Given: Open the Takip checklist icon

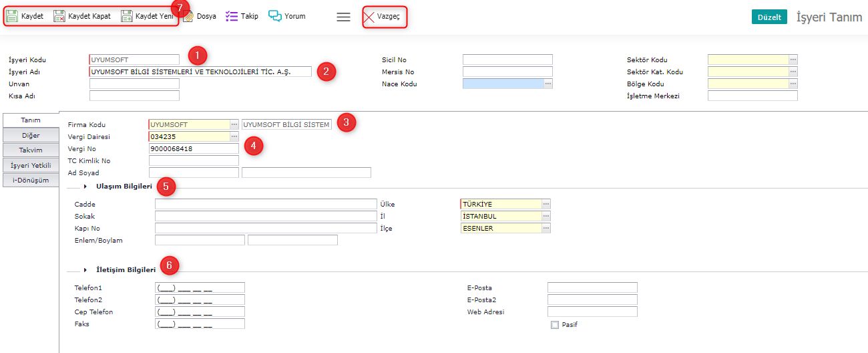Looking at the screenshot, I should 232,16.
